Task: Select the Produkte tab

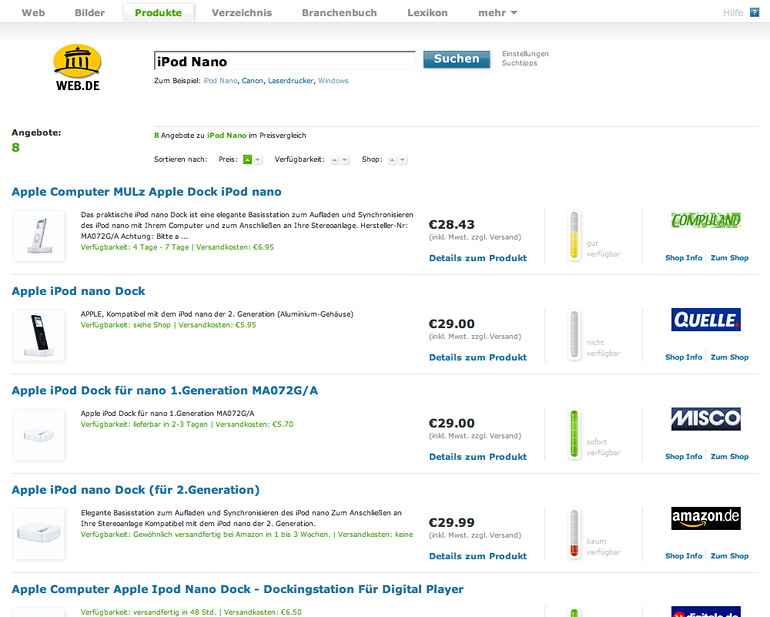Action: 158,13
